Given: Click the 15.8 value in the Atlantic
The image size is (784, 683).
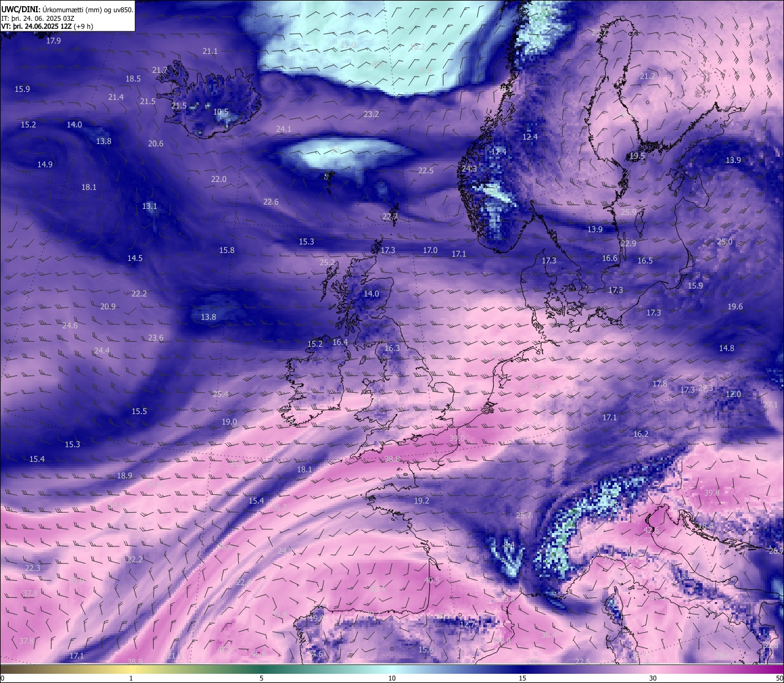Looking at the screenshot, I should 227,250.
